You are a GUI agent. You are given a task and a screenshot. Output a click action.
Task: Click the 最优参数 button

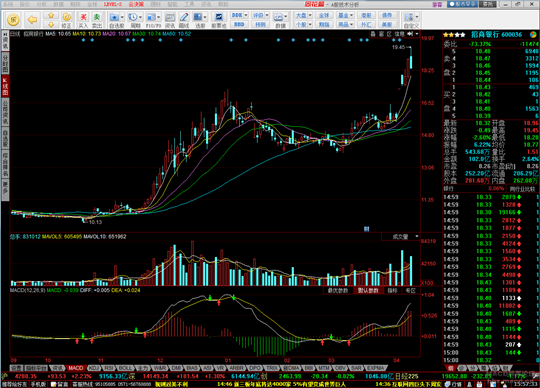[338, 291]
